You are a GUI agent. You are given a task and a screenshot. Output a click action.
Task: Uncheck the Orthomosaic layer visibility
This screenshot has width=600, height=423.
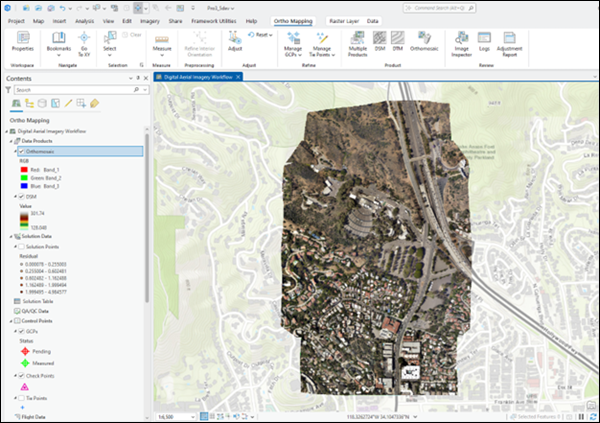coord(21,151)
